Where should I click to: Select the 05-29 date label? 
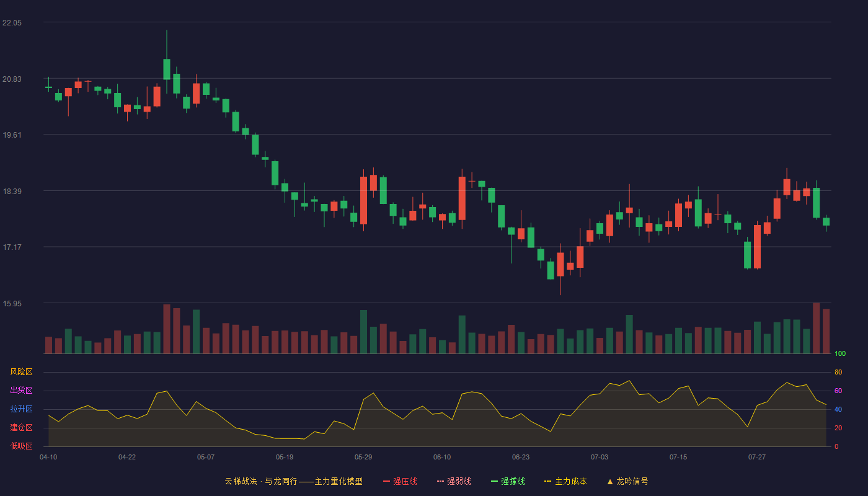pos(363,457)
